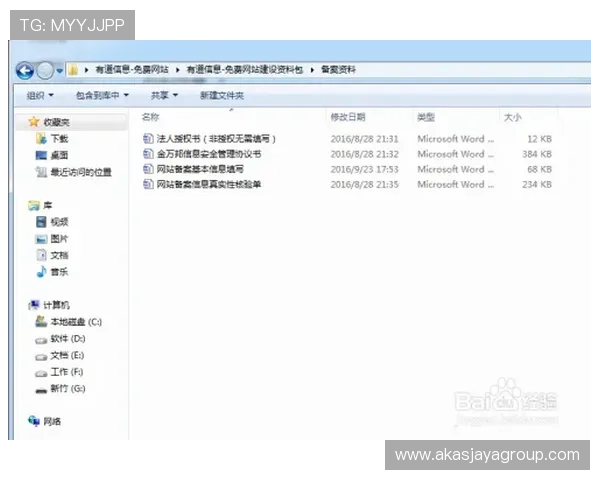Click the 384 KB size cell
Screen dimensions: 600x480
coord(537,154)
